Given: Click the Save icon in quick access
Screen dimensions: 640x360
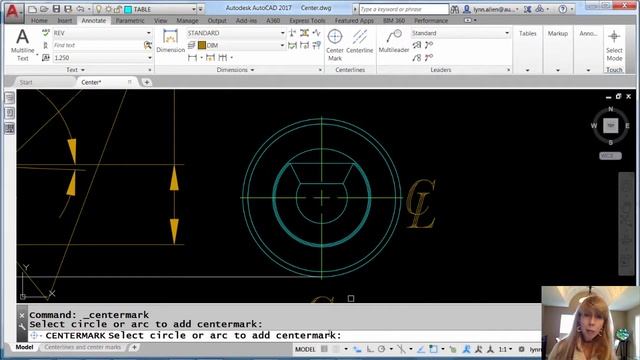Looking at the screenshot, I should (56, 9).
